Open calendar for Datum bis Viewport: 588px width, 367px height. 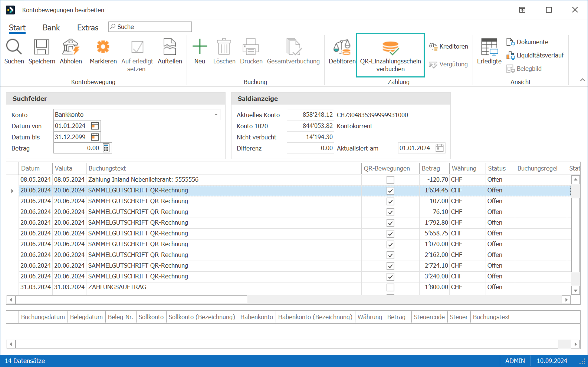[95, 137]
